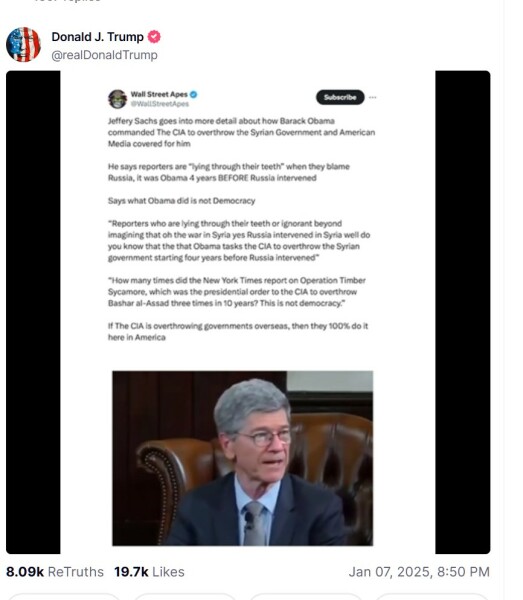Open the video thumbnail of the man in leather chair
The image size is (523, 600).
[x=243, y=458]
